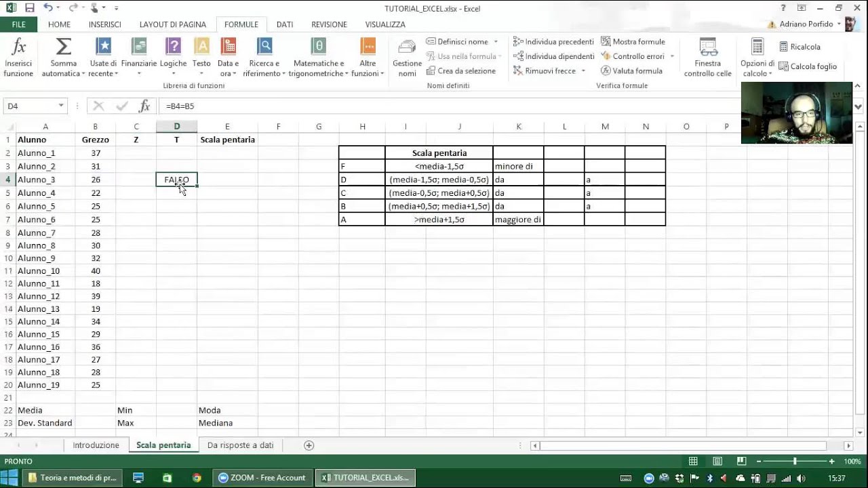Open Finestra controllo celle
The image size is (868, 488).
708,58
